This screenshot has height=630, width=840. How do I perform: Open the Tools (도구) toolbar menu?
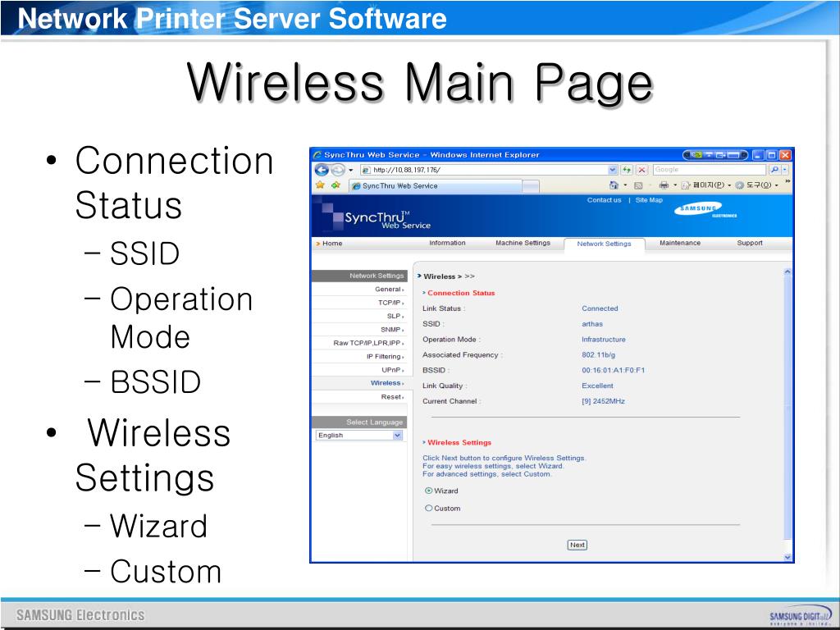click(756, 185)
